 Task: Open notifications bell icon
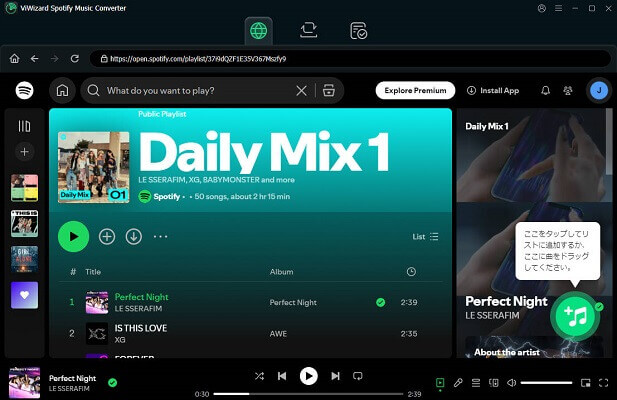point(545,90)
